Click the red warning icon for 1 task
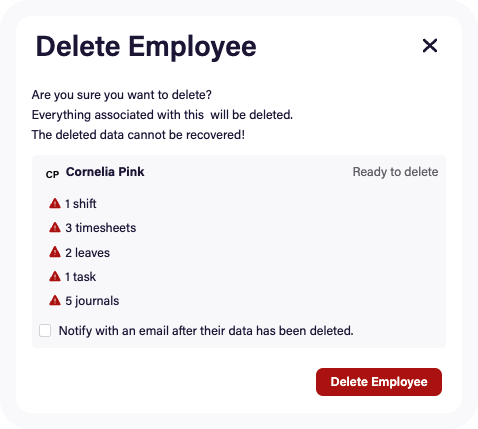 (x=55, y=276)
